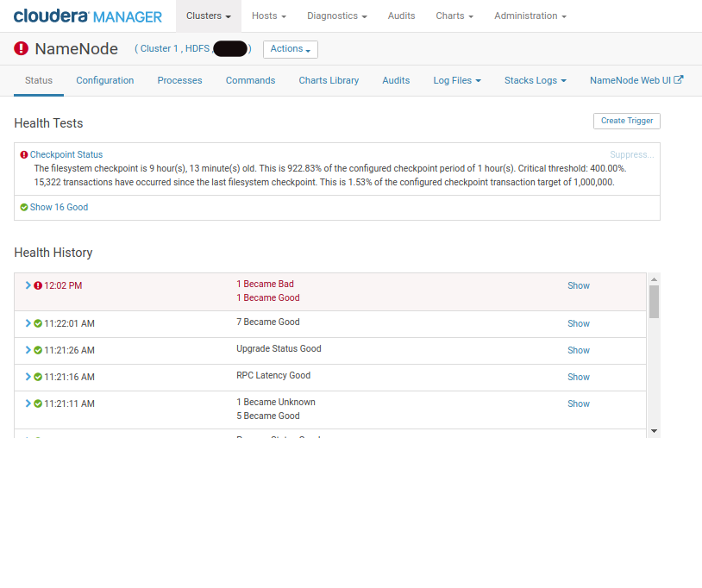
Task: Click the 11:21:11 AM timestamp
Action: (69, 403)
